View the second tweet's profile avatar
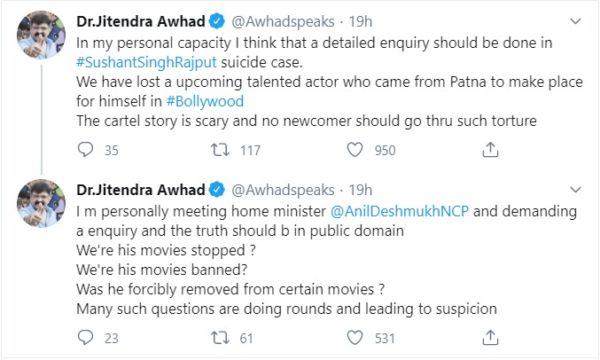600x360 pixels. [x=41, y=203]
